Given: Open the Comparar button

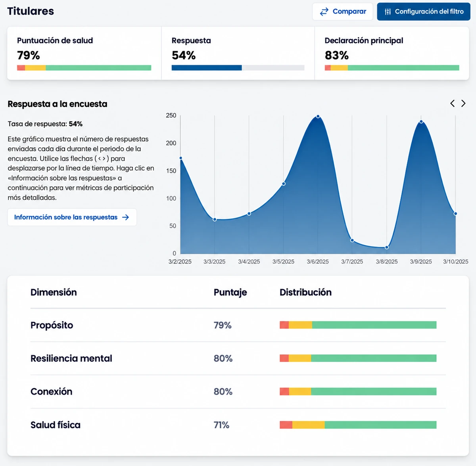Looking at the screenshot, I should (343, 12).
